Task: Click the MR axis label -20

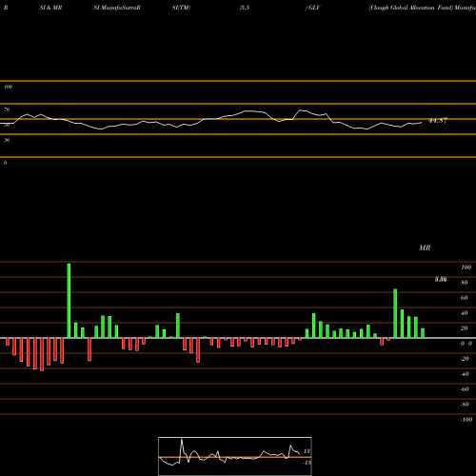Action: tap(465, 359)
